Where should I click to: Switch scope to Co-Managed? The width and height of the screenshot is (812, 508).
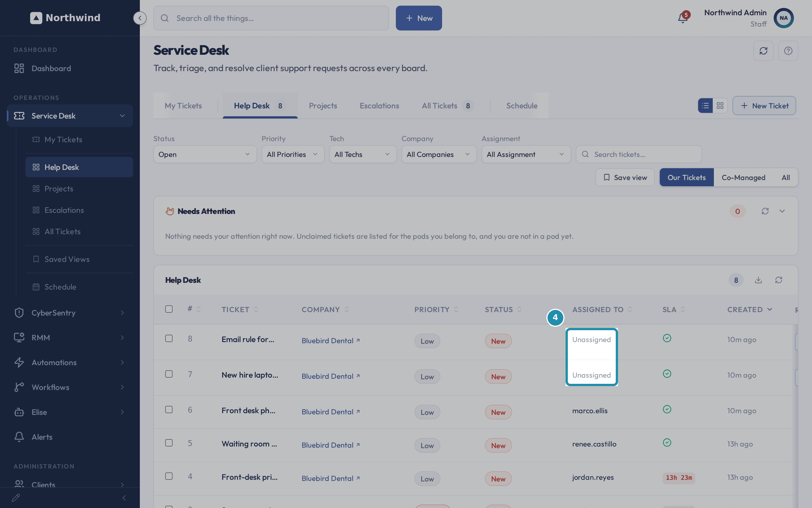(743, 178)
